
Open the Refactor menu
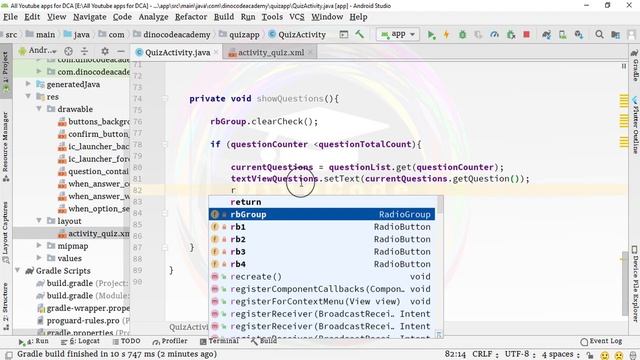tap(191, 17)
